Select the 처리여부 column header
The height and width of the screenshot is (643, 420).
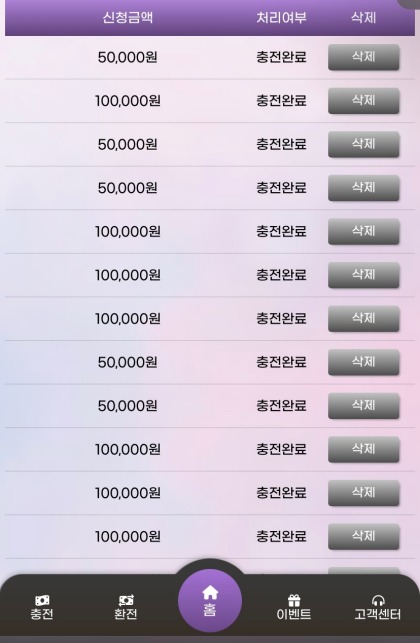tap(281, 17)
